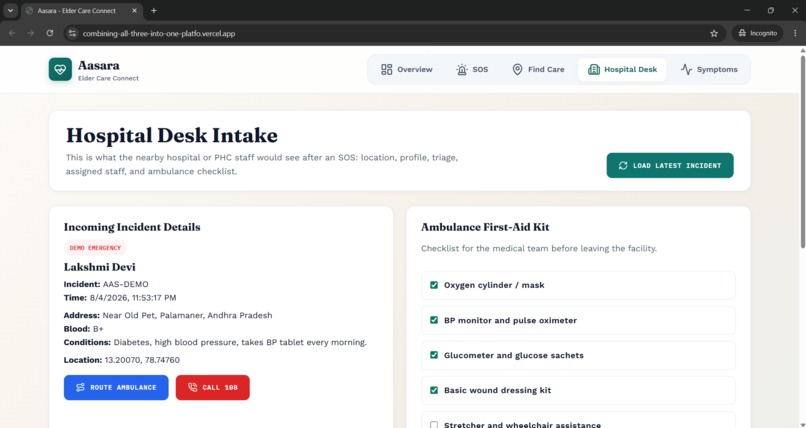Open the Find Care tab

(538, 69)
